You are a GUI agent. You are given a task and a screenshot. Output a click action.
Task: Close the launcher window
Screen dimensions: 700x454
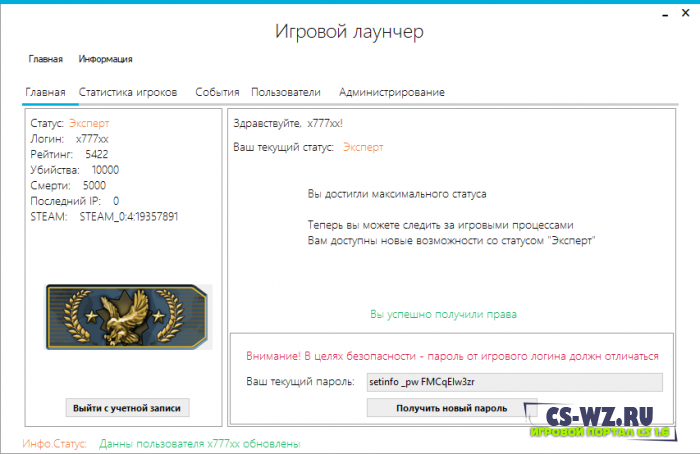686,13
